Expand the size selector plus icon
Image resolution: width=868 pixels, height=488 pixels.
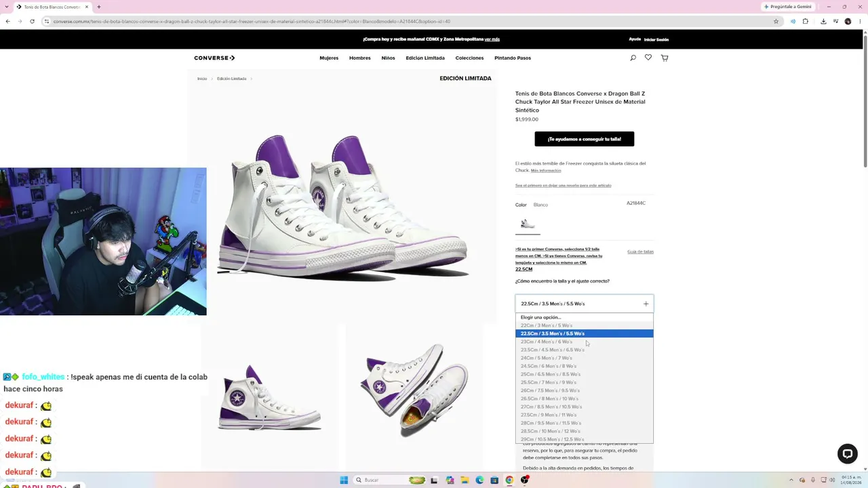[x=646, y=304]
